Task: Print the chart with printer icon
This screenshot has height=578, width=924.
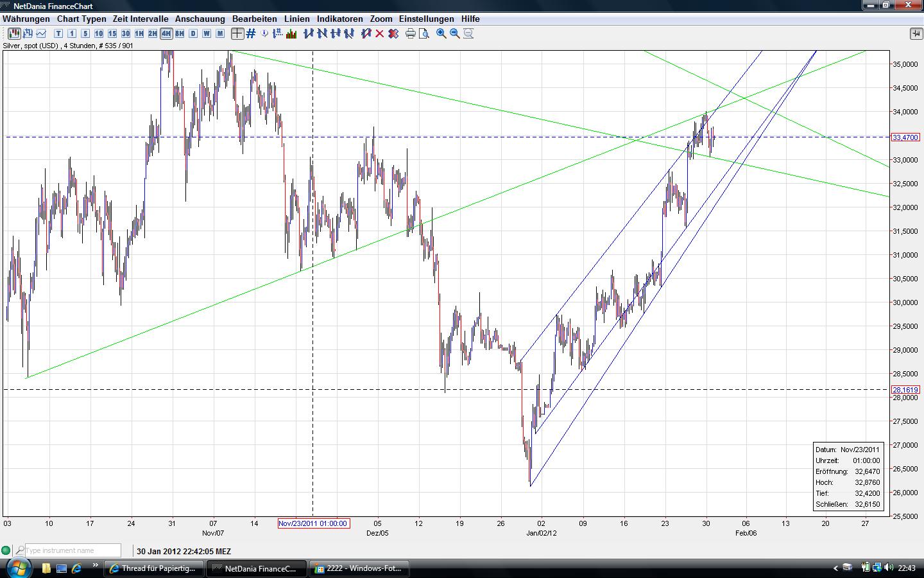Action: pos(411,33)
